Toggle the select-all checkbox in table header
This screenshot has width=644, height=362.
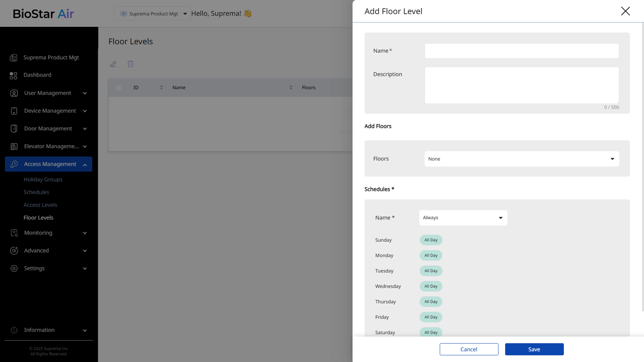point(119,88)
